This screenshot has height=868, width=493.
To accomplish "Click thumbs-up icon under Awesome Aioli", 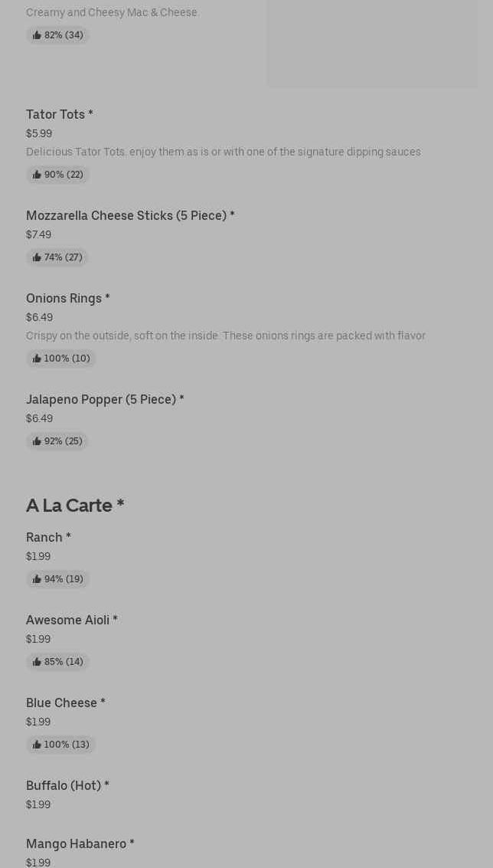I will click(37, 662).
